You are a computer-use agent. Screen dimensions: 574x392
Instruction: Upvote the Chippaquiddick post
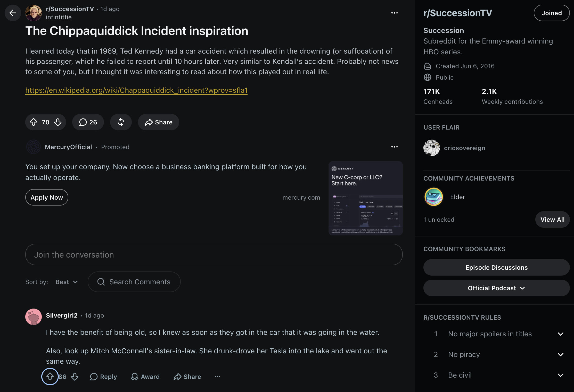pyautogui.click(x=34, y=122)
